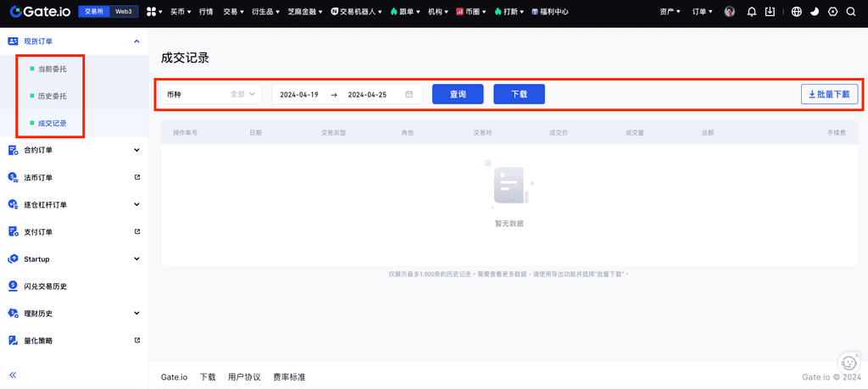
Task: Open the 币种 currency dropdown
Action: 211,94
